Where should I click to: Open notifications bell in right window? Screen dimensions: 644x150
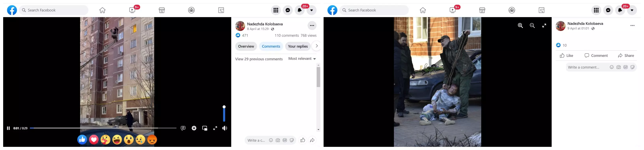[x=620, y=10]
